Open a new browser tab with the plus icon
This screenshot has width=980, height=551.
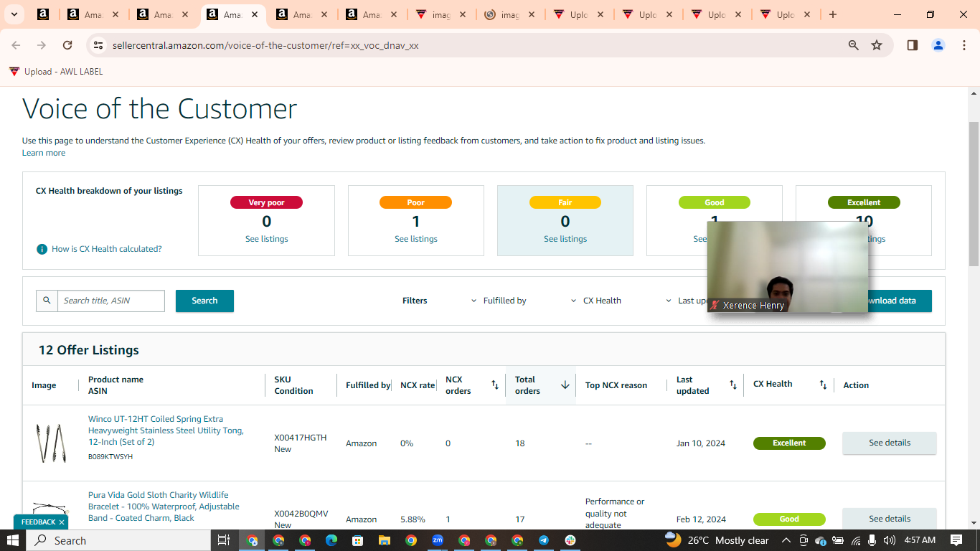pyautogui.click(x=833, y=14)
